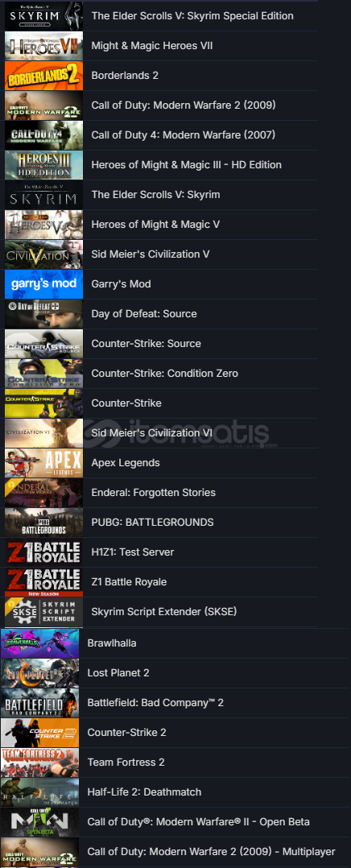
Task: Click Counter-Strike: Condition Zero title
Action: coord(164,374)
